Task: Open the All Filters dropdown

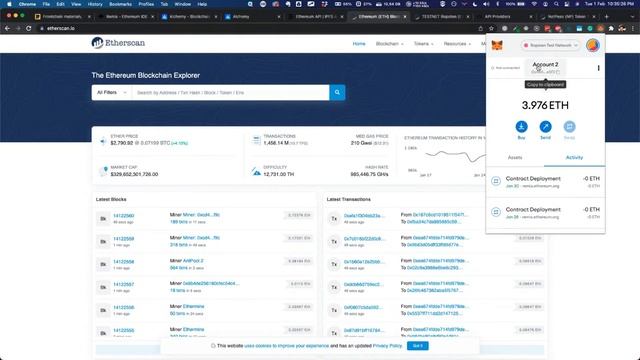Action: [x=111, y=93]
